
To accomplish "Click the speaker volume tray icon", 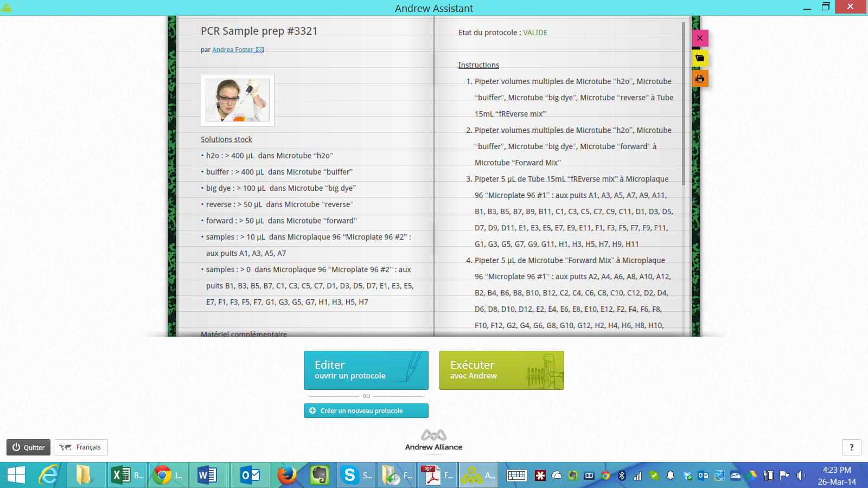I will coord(801,476).
